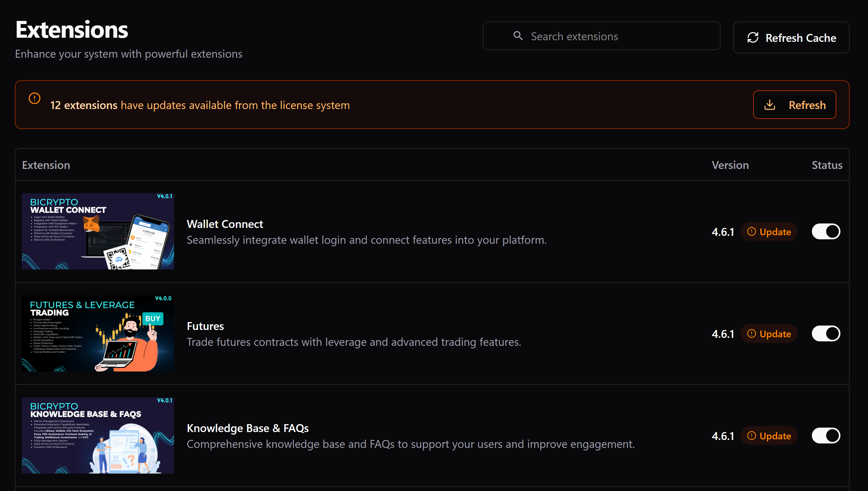Open the Wallet Connect extension thumbnail
Image resolution: width=868 pixels, height=491 pixels.
(97, 231)
